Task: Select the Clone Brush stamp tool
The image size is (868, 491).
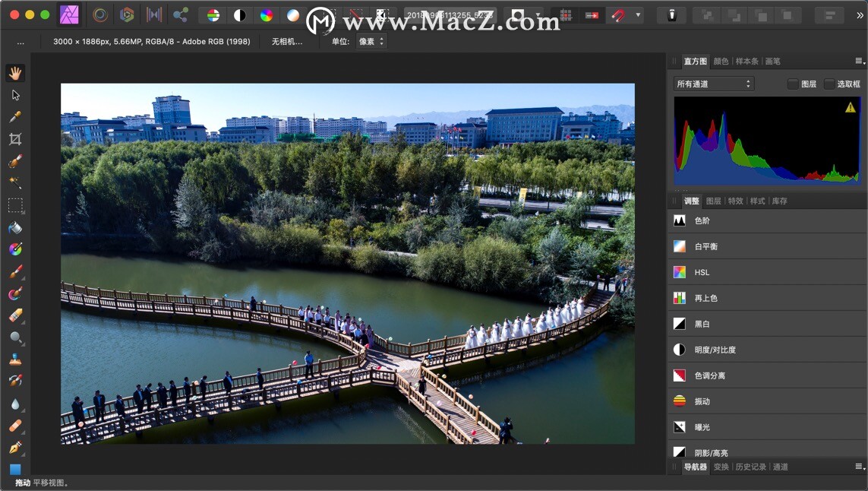Action: pos(15,360)
